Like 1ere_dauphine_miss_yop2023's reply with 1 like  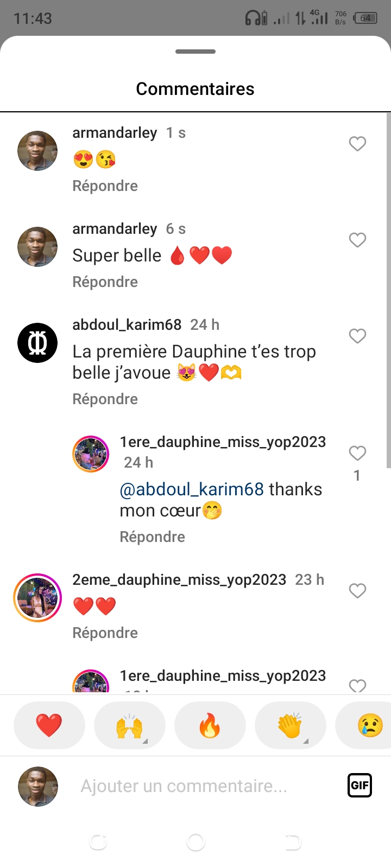pos(357,453)
